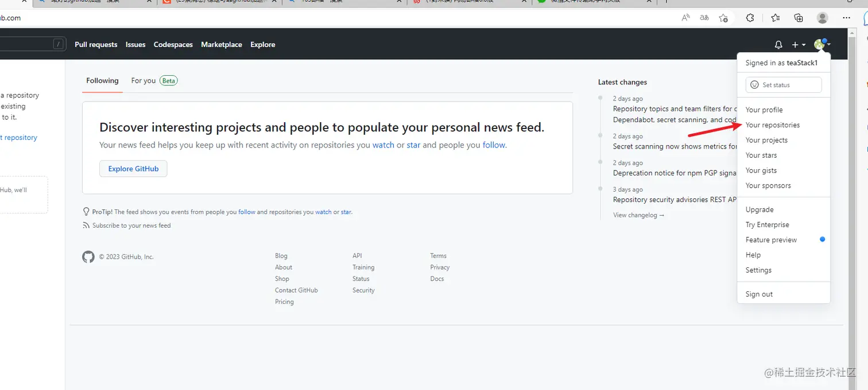Click the Signed in as teaStack1 text
The image size is (868, 390).
point(781,63)
